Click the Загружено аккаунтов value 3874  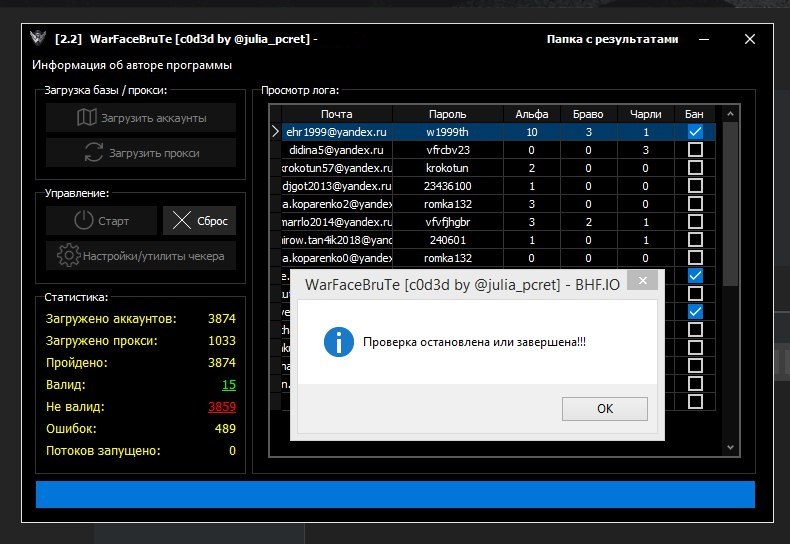click(x=222, y=319)
